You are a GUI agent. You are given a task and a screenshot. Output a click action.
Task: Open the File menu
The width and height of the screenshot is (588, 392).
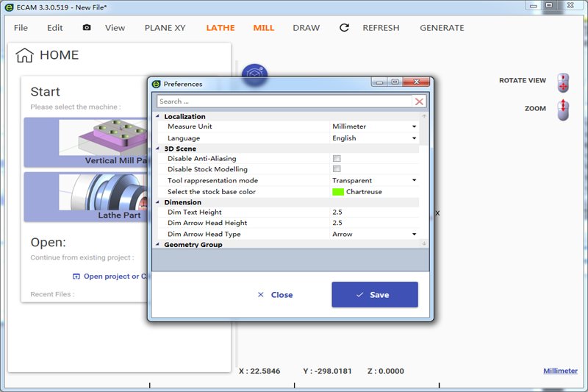point(21,28)
